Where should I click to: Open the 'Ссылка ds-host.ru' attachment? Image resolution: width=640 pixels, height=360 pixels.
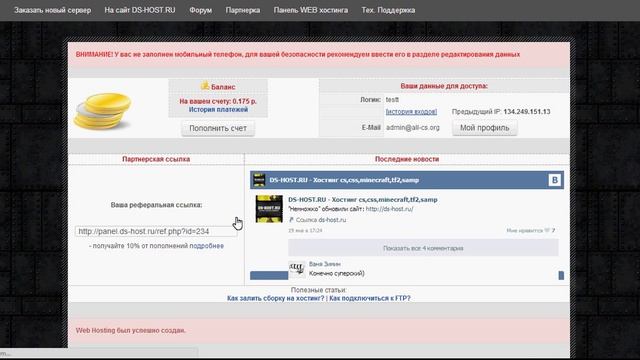[x=320, y=220]
